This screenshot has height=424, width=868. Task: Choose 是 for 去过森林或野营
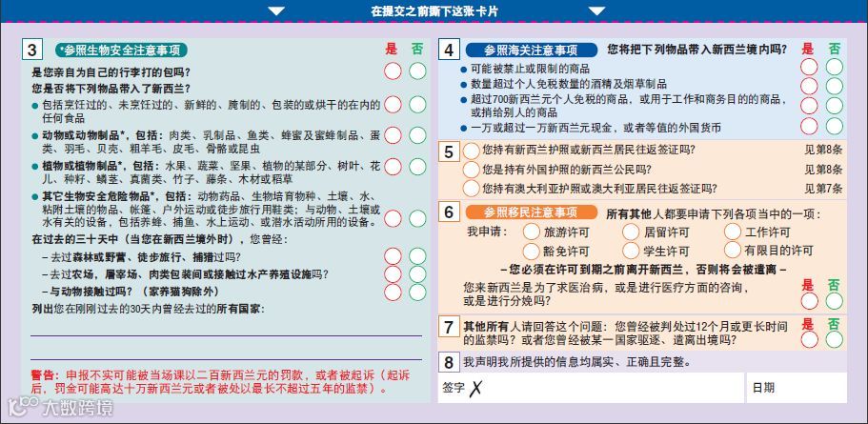click(393, 256)
